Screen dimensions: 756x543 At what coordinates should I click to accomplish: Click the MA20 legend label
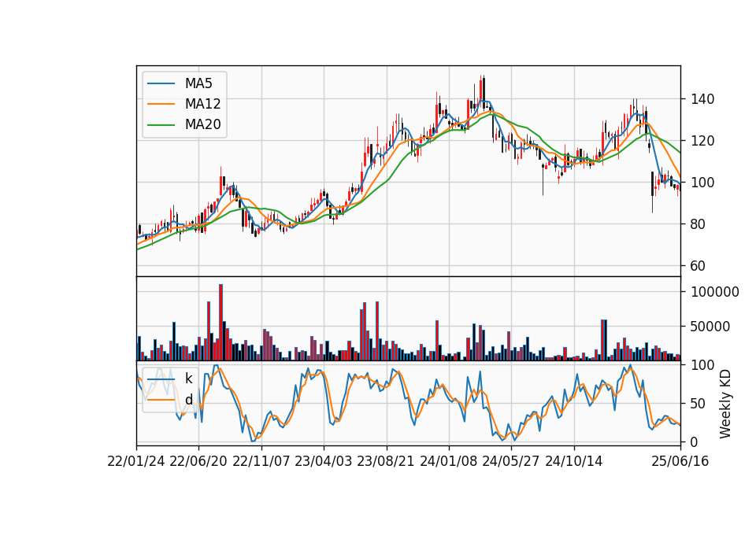pyautogui.click(x=202, y=125)
